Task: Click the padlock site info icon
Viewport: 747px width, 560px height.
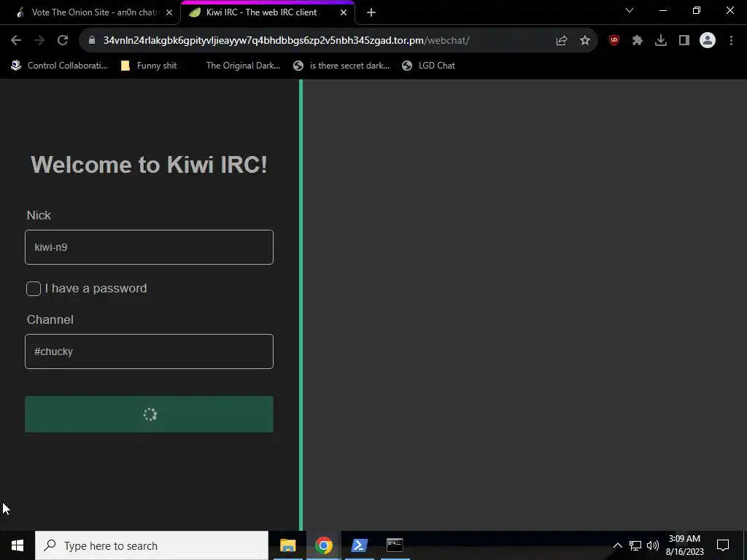Action: 92,41
